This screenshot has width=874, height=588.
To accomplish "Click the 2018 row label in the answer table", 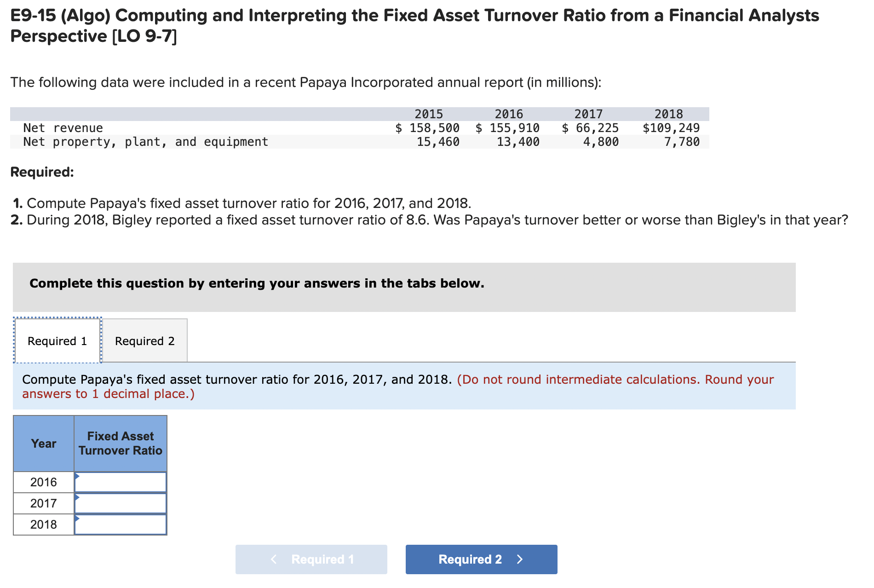I will point(44,524).
